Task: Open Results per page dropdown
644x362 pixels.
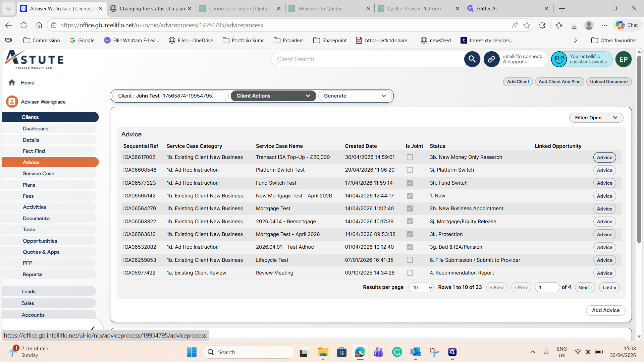Action: pos(421,288)
